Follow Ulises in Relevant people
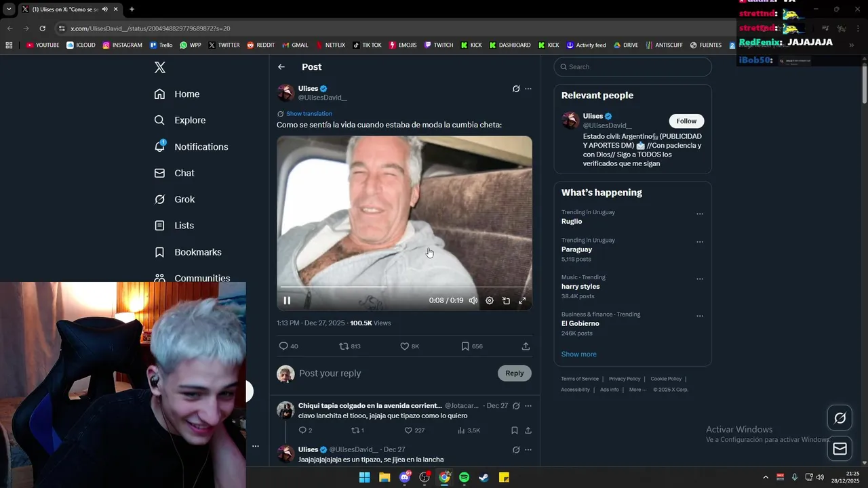Viewport: 868px width, 488px height. [x=686, y=121]
